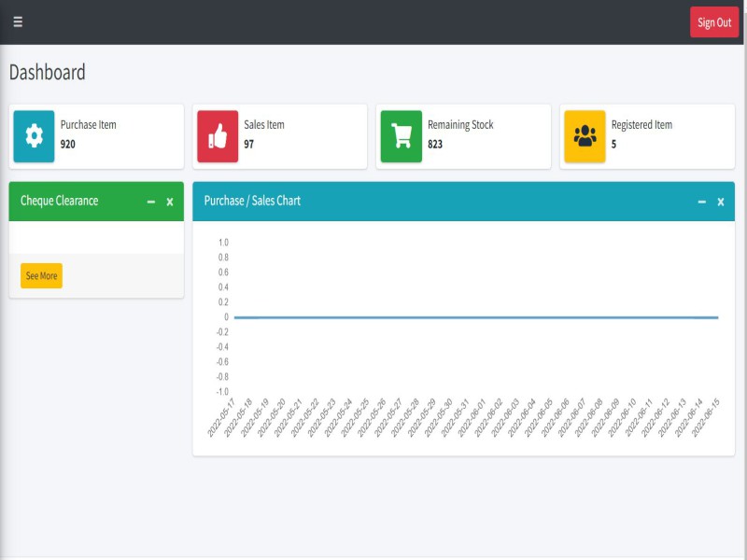
Task: Click the Purchase / Sales Chart title
Action: tap(252, 201)
